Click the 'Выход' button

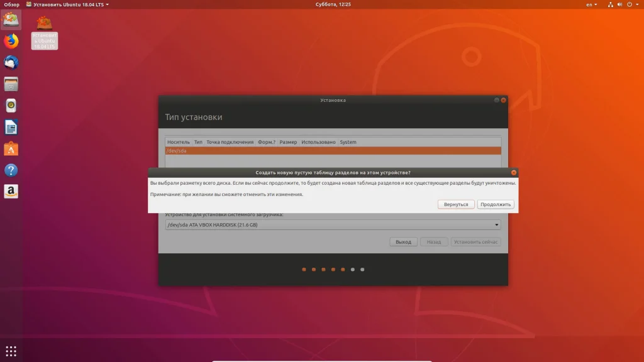403,242
